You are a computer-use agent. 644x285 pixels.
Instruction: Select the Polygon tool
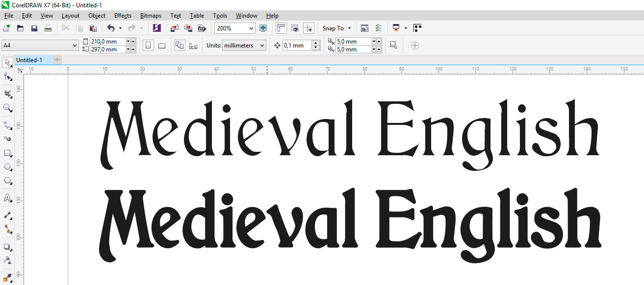click(x=7, y=181)
